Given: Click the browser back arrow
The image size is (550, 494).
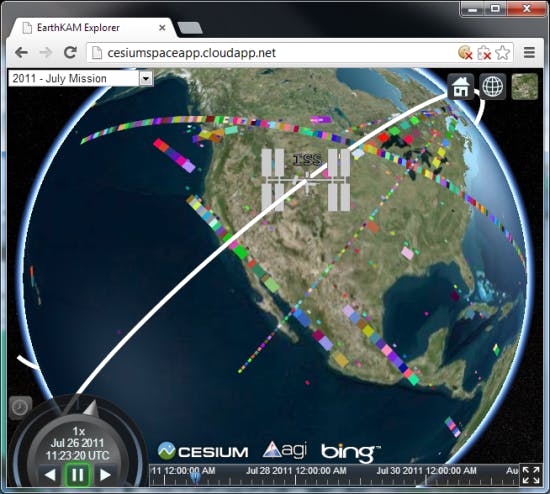Looking at the screenshot, I should [22, 53].
